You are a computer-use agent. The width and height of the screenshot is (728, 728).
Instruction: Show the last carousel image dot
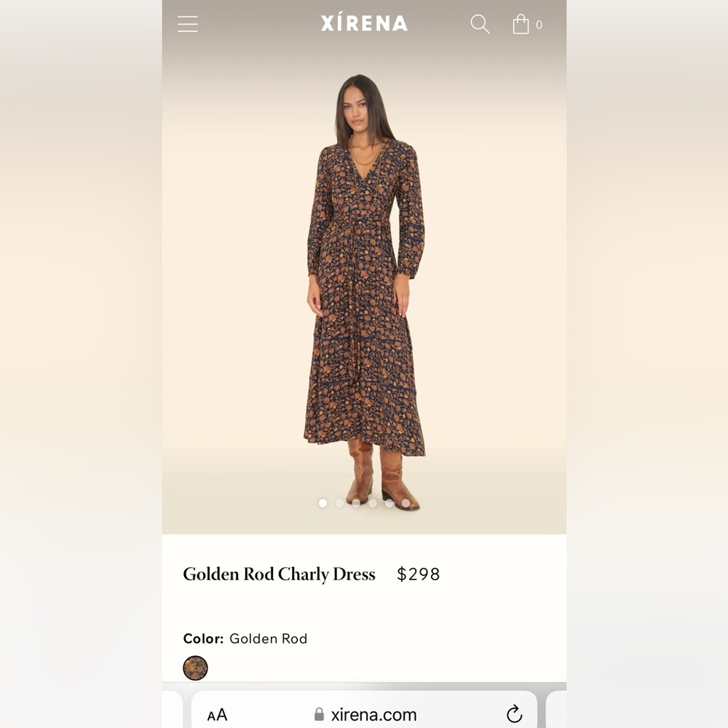405,503
